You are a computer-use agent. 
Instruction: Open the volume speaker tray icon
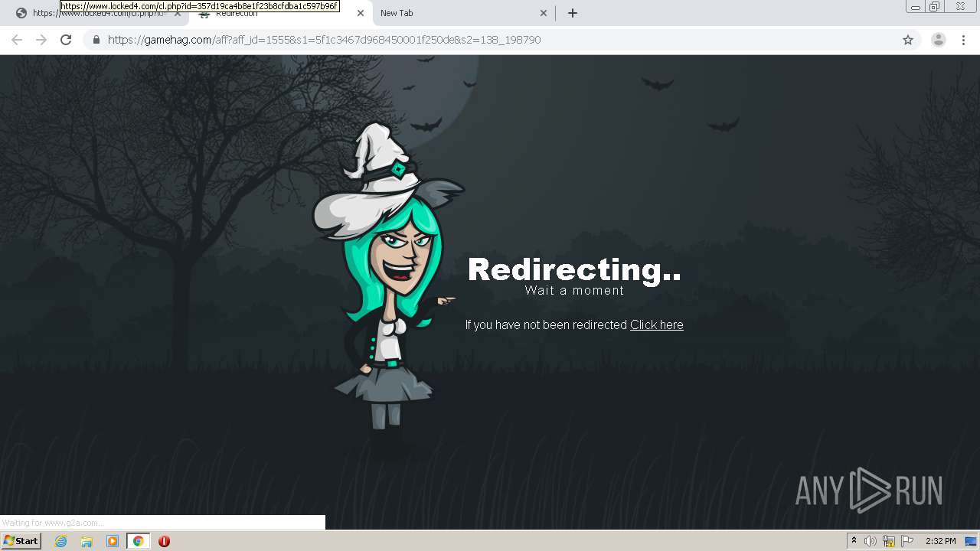click(870, 541)
